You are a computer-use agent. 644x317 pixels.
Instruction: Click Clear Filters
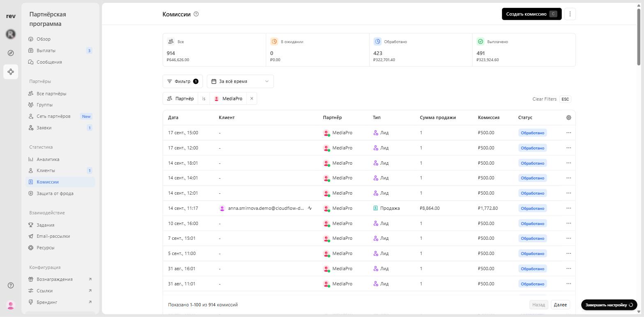click(x=544, y=99)
